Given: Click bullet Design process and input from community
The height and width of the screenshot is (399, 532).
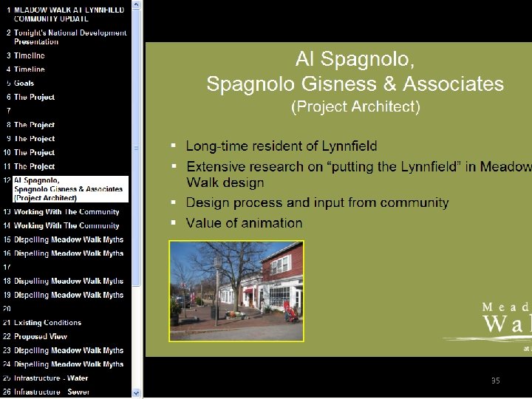Looking at the screenshot, I should (x=317, y=202).
